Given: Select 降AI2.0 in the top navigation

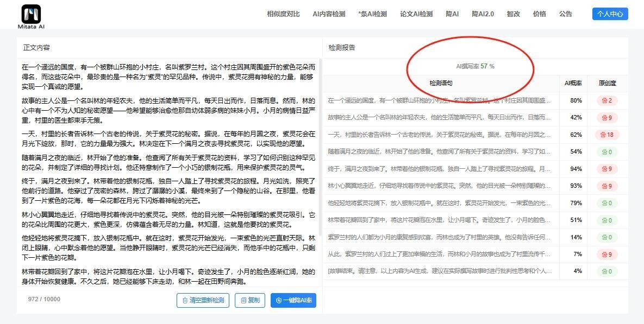Looking at the screenshot, I should (483, 14).
